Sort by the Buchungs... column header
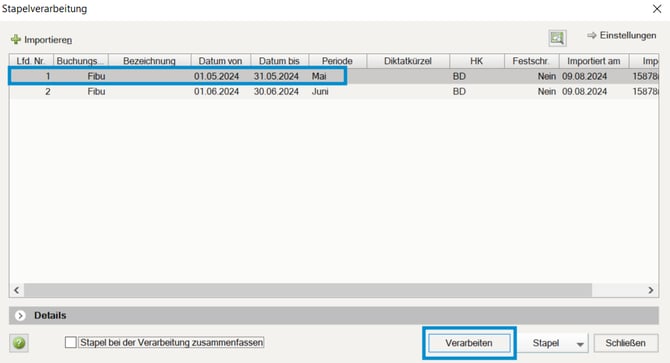 (81, 61)
